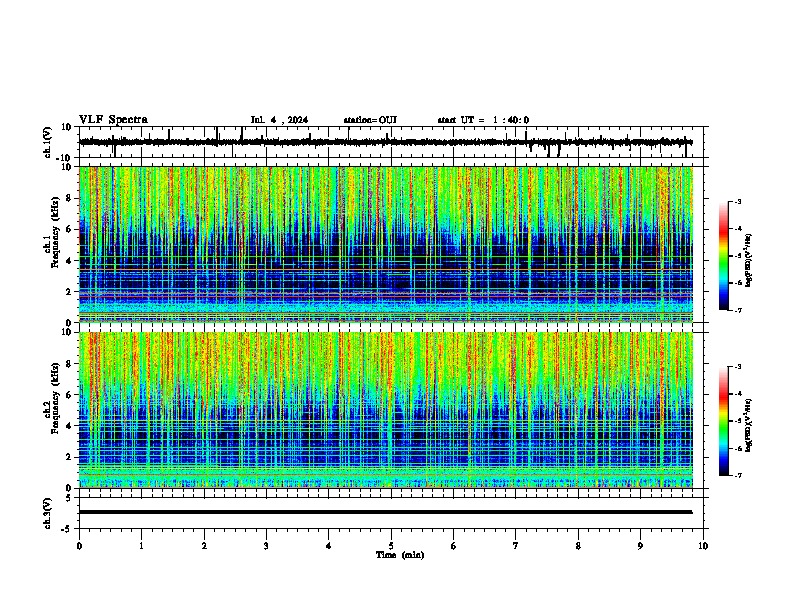Click the "station=OUJ" header label
Viewport: 792px width, 612px height.
[370, 120]
